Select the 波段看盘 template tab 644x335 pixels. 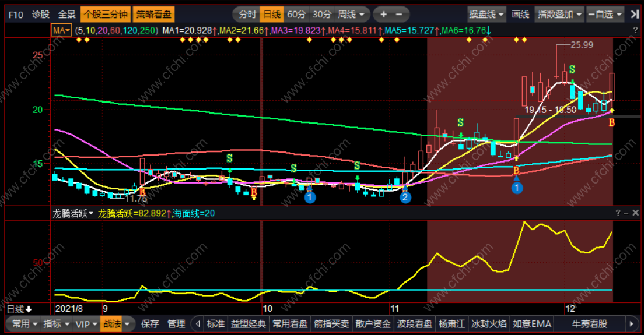(414, 324)
